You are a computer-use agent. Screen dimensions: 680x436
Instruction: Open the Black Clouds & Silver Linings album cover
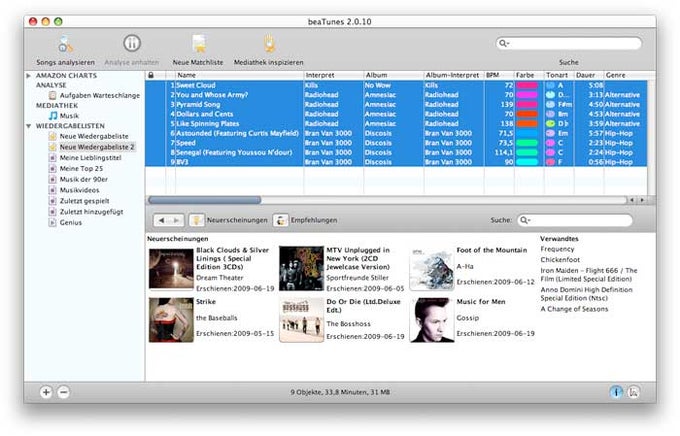click(171, 269)
